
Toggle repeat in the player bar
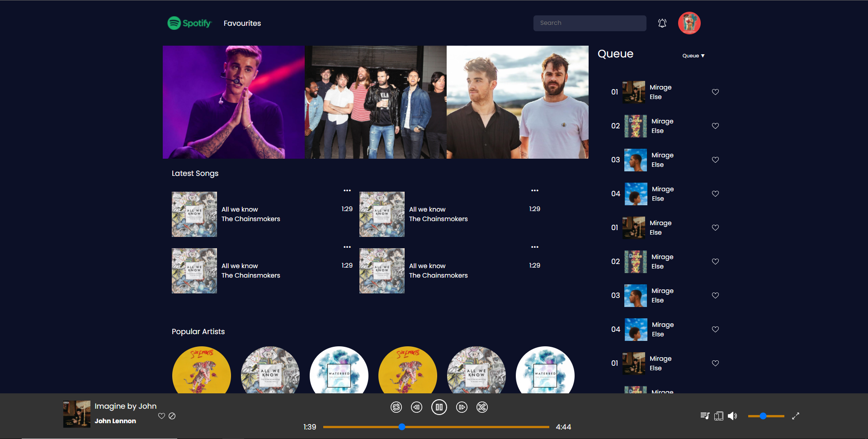[396, 407]
